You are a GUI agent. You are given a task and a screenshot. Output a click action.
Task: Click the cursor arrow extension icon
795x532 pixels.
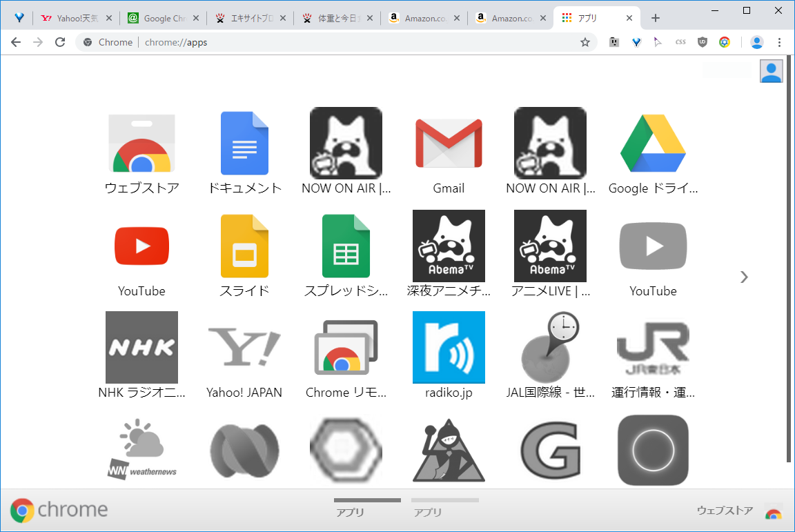(658, 42)
